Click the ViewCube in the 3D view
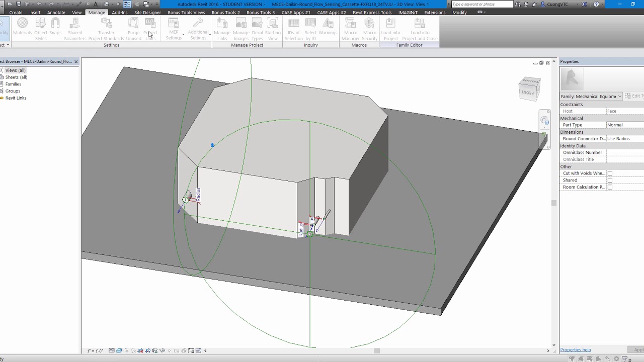This screenshot has width=644, height=362. (x=529, y=88)
